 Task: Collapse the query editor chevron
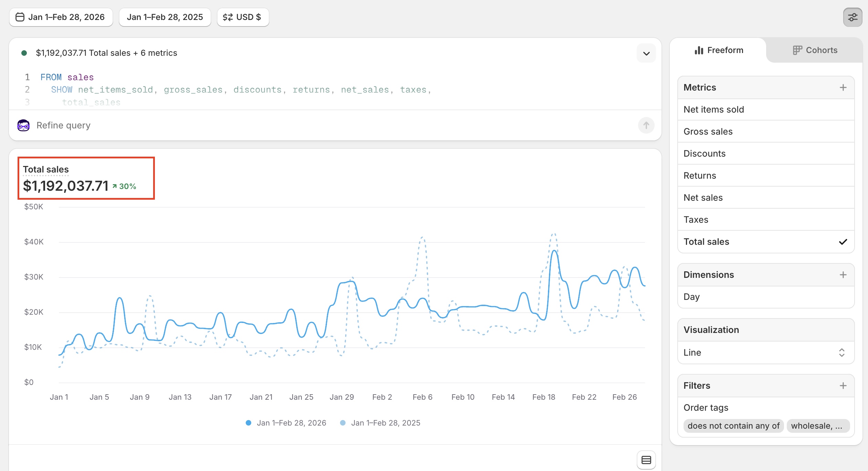tap(646, 53)
